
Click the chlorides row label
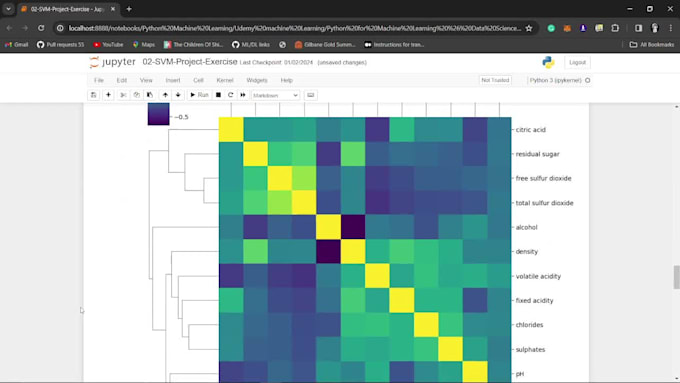(529, 325)
